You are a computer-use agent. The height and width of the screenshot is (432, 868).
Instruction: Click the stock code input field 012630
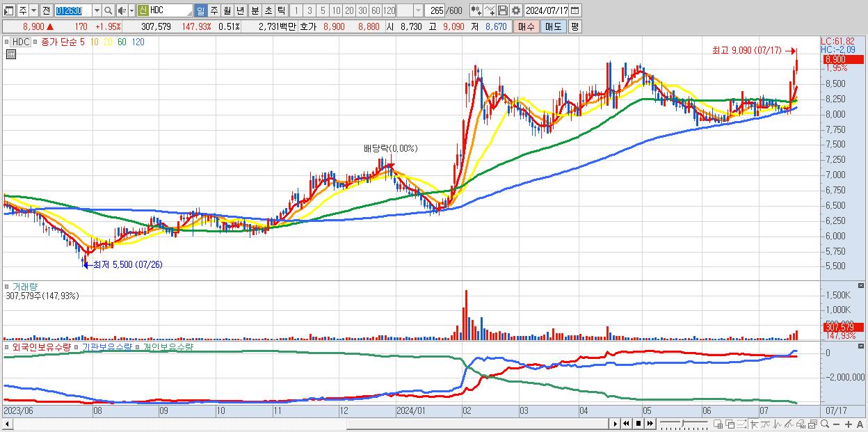72,10
